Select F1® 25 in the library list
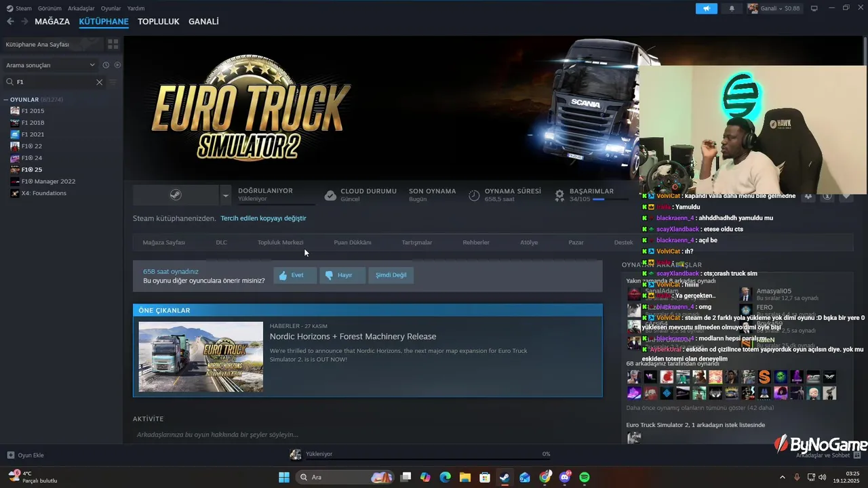Viewport: 868px width, 488px height. [31, 169]
